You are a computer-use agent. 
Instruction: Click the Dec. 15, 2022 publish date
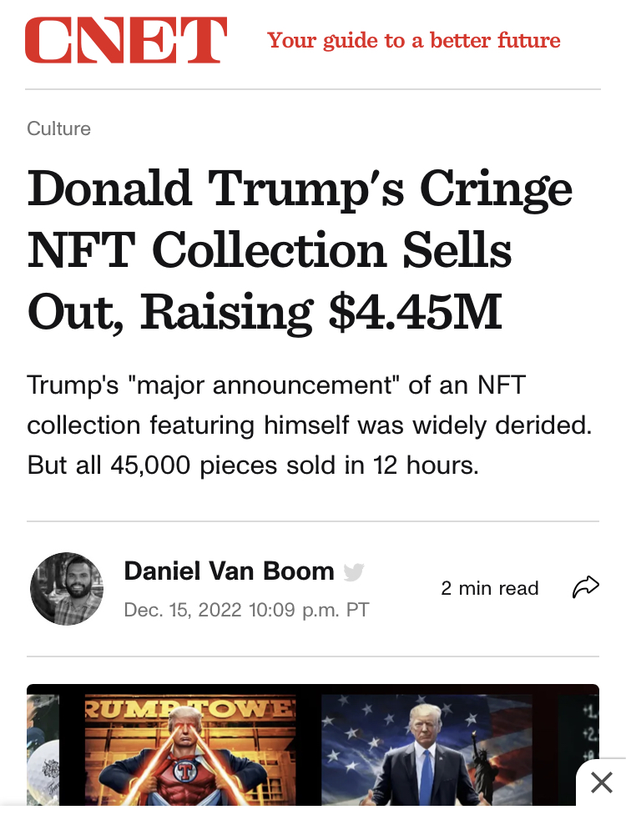pos(246,610)
